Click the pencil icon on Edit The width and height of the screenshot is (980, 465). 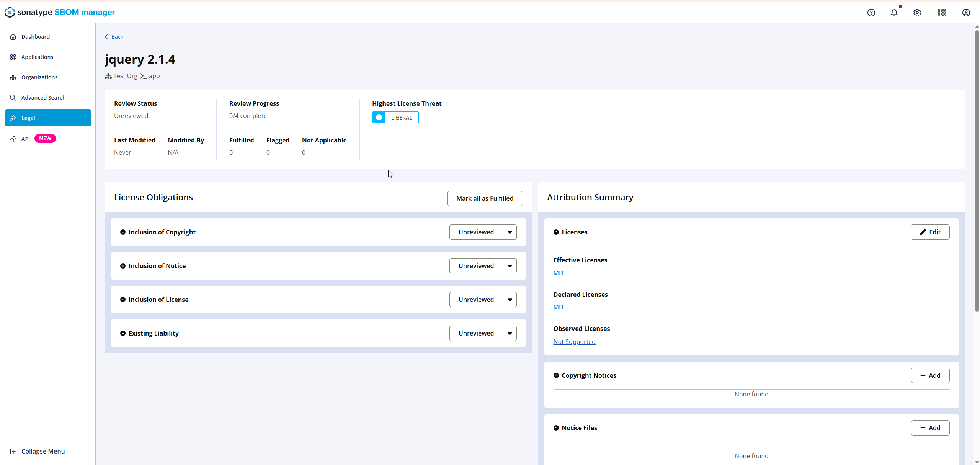click(923, 232)
